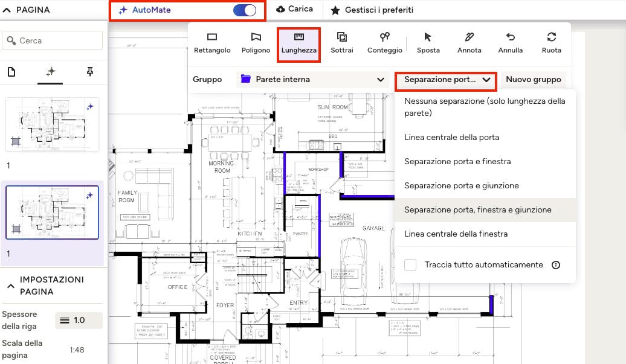Screen dimensions: 626x364
Task: Click the MORNING ROOM label on plan
Action: [x=221, y=167]
